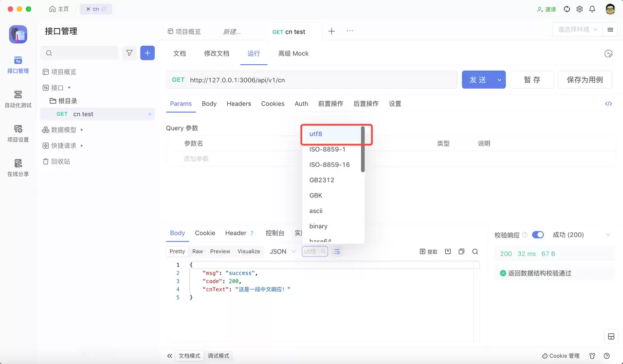This screenshot has height=364, width=623.
Task: Click the utf8 encoding search field
Action: (314, 252)
